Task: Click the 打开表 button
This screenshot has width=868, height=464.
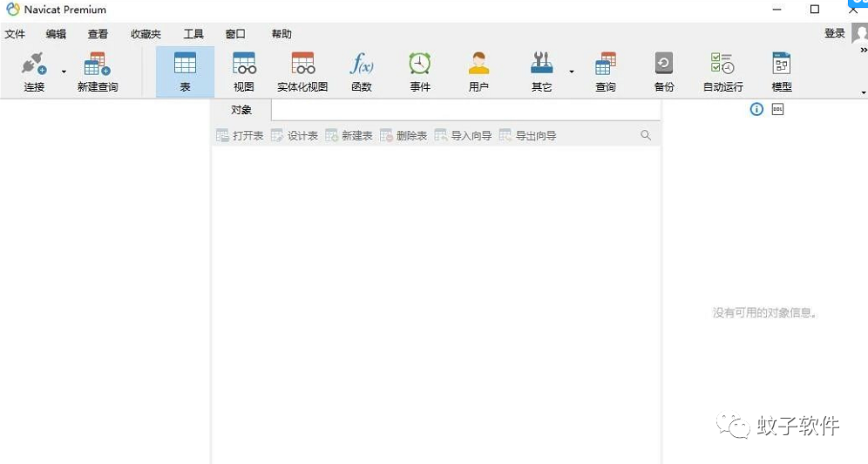Action: [240, 136]
